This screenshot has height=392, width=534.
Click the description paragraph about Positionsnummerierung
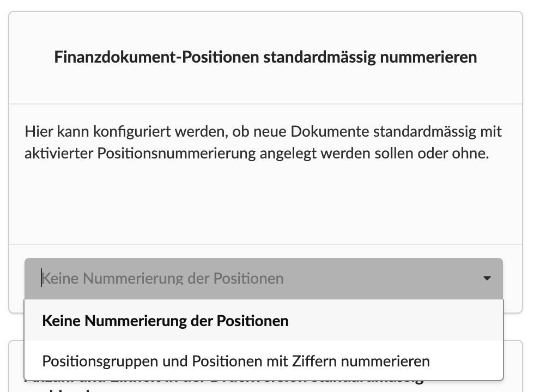[x=263, y=143]
